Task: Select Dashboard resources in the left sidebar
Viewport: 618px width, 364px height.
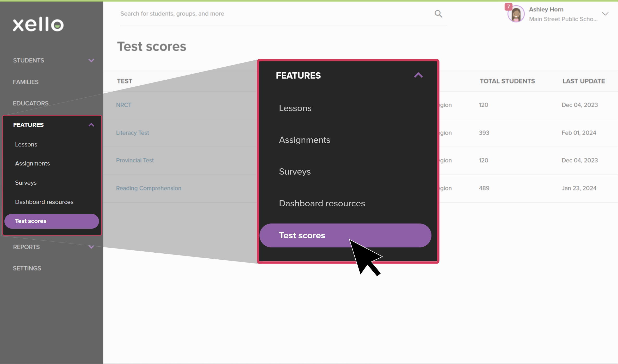Action: coord(44,202)
